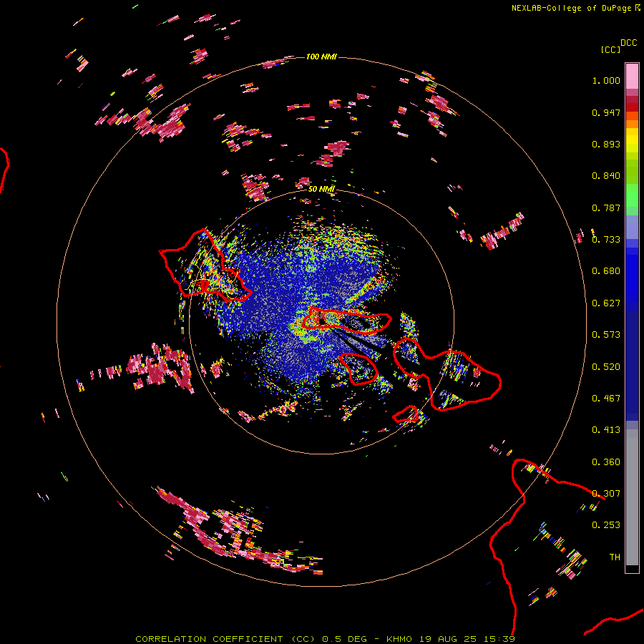Pick the red segment of color bar

click(632, 107)
